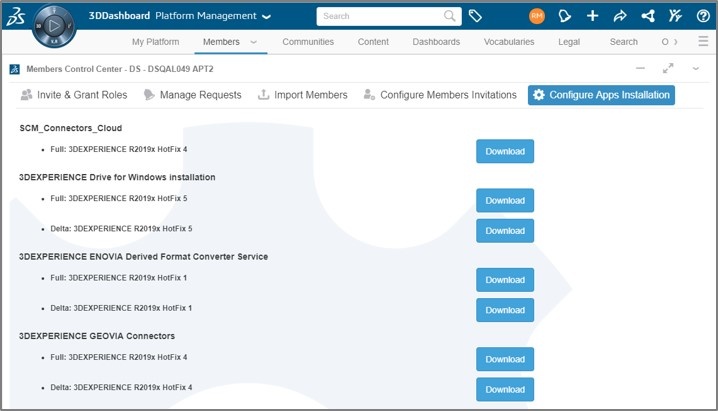This screenshot has width=718, height=411.
Task: Expand the Members tab chevron
Action: pos(254,42)
